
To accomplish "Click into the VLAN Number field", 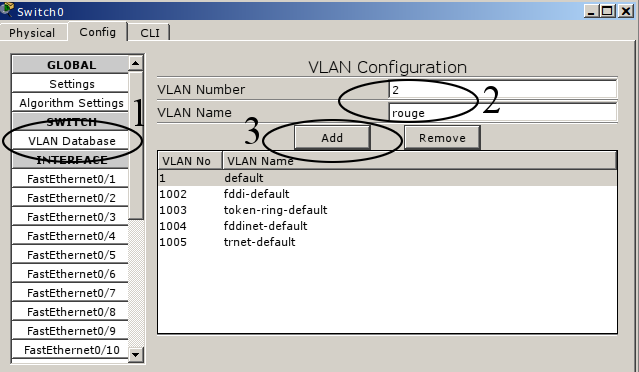I will tap(502, 89).
